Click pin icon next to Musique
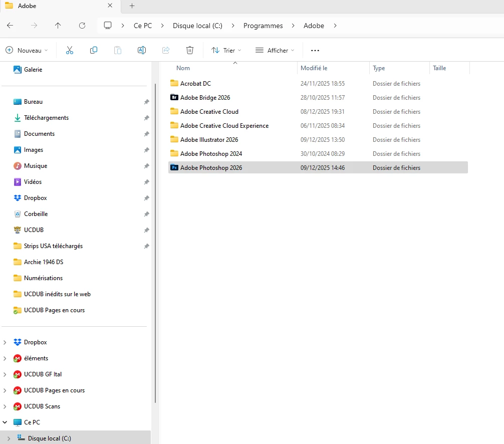 (147, 166)
